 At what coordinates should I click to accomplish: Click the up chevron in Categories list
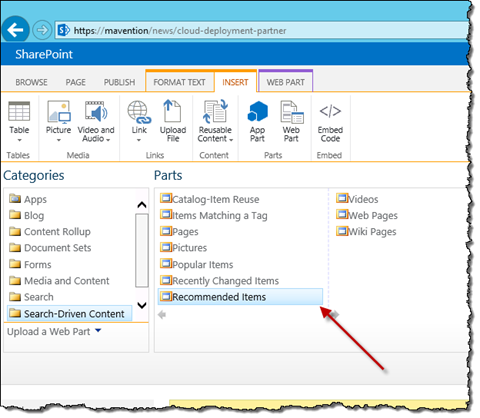point(142,205)
